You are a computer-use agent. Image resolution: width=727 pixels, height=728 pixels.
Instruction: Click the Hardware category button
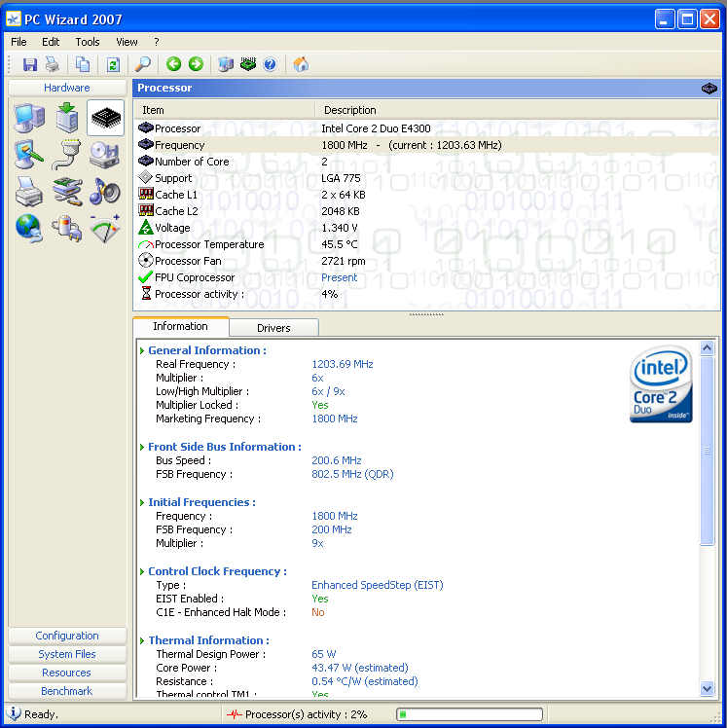click(x=67, y=88)
